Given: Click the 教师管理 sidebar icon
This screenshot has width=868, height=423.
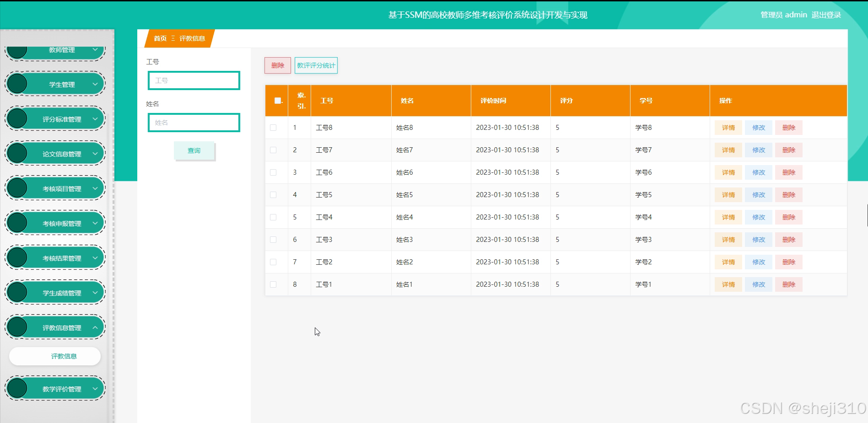Looking at the screenshot, I should [17, 49].
